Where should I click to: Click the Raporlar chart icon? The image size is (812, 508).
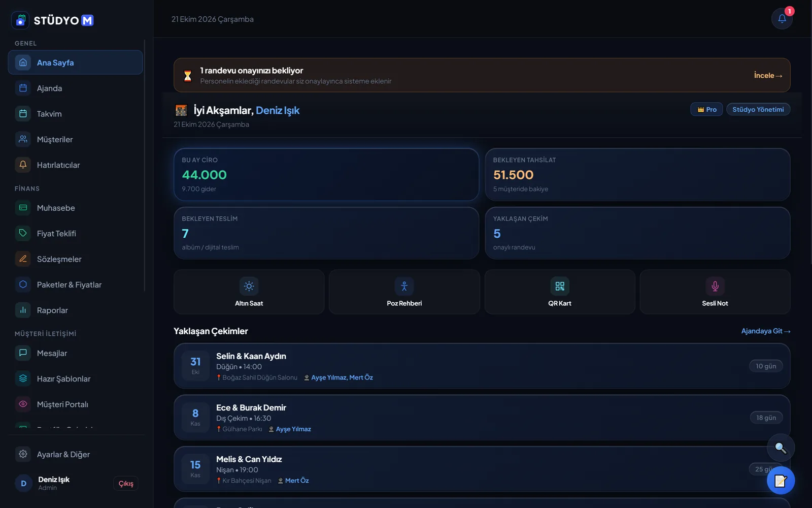pyautogui.click(x=23, y=310)
